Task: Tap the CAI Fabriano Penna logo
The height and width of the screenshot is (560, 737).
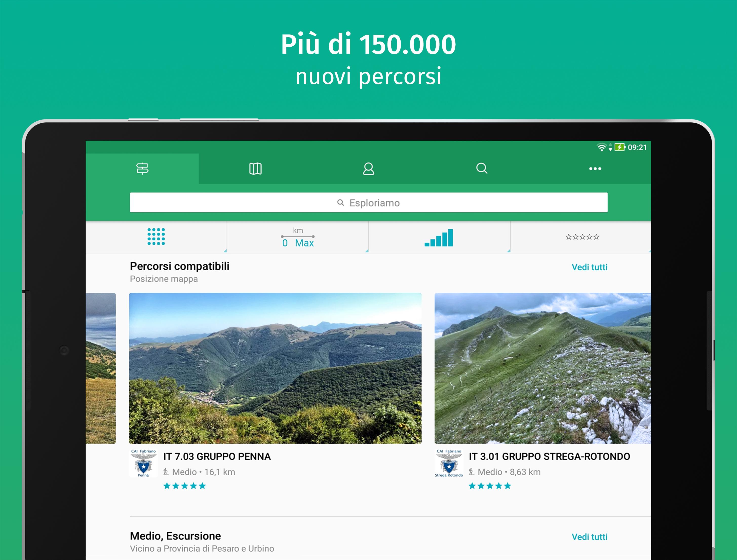Action: pyautogui.click(x=143, y=463)
